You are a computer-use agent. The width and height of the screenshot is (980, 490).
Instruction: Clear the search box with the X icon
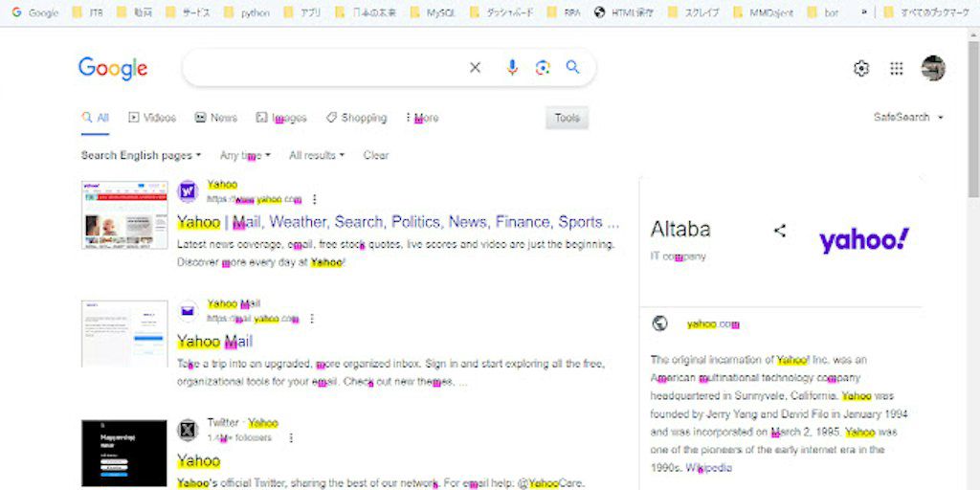coord(475,68)
